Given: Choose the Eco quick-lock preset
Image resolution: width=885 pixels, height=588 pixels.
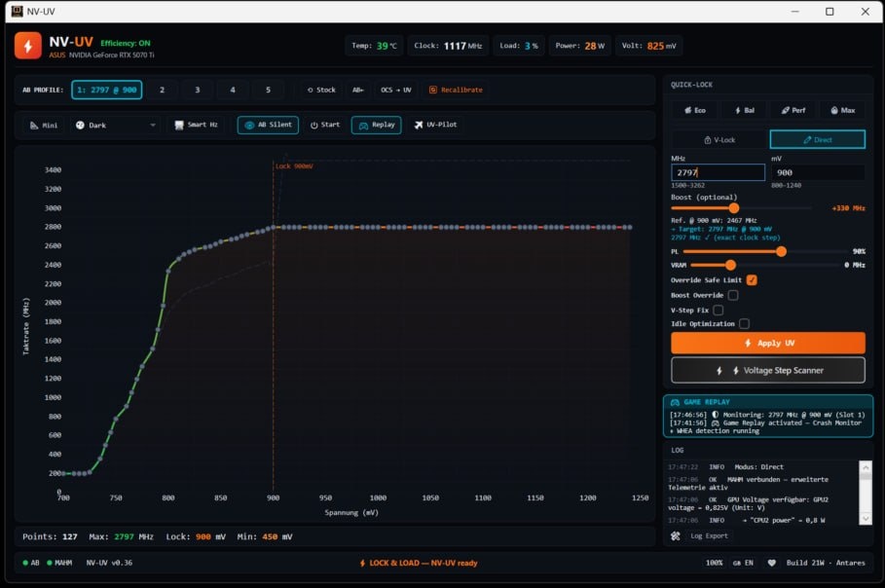Looking at the screenshot, I should click(695, 110).
